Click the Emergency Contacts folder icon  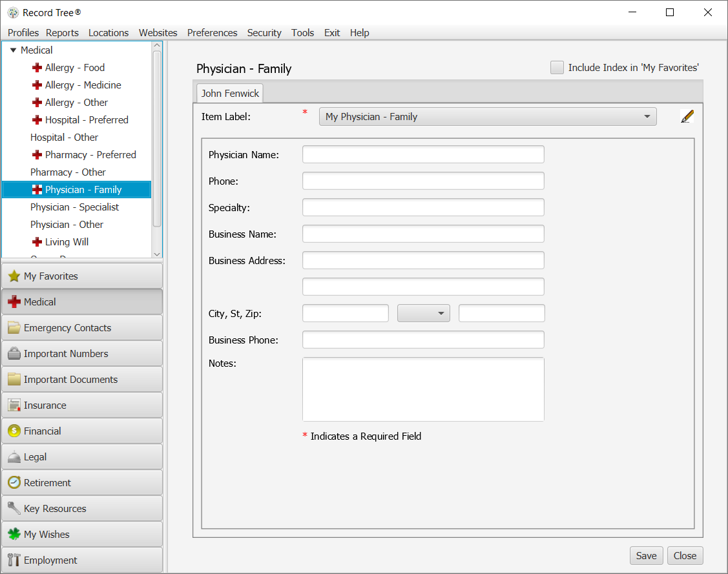(x=14, y=327)
